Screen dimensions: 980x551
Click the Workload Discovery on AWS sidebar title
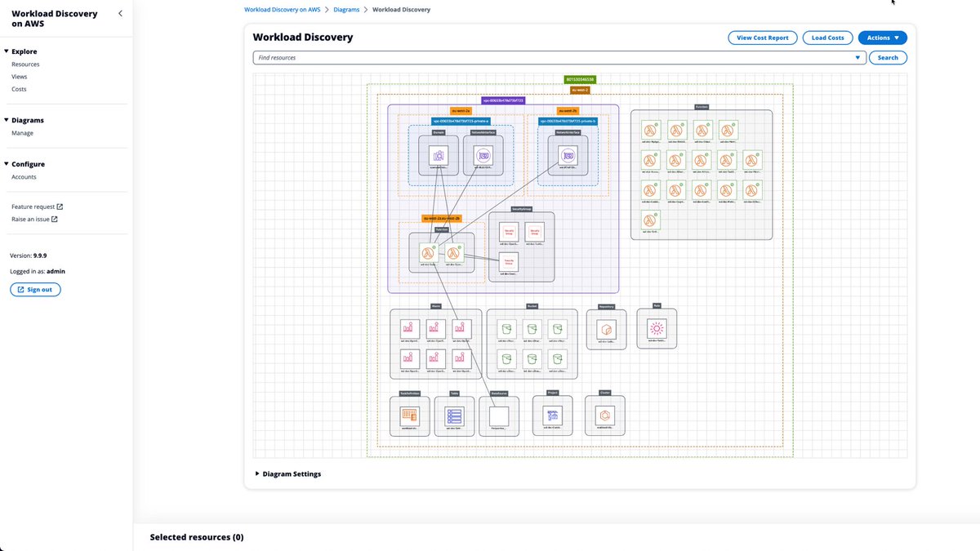(54, 19)
